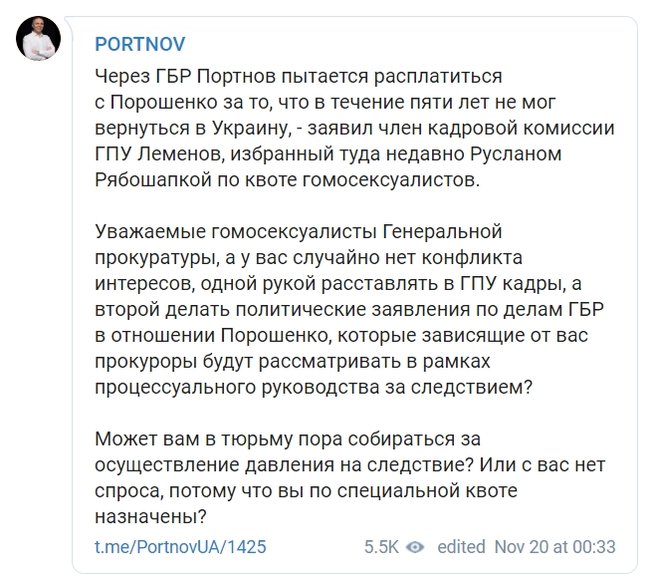This screenshot has width=650, height=582.
Task: Click the phrase "конфликта" in the second paragraph
Action: [471, 258]
